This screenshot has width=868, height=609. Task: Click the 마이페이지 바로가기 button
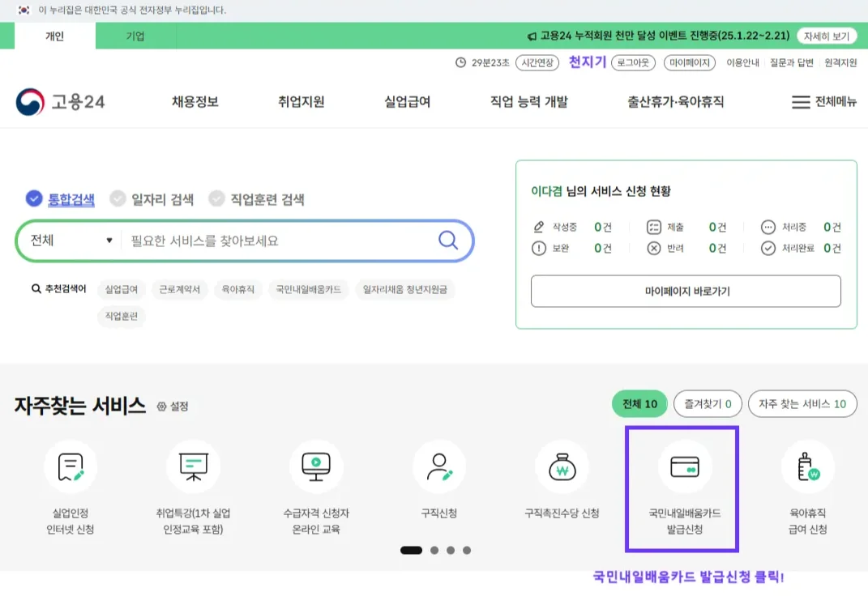click(686, 292)
